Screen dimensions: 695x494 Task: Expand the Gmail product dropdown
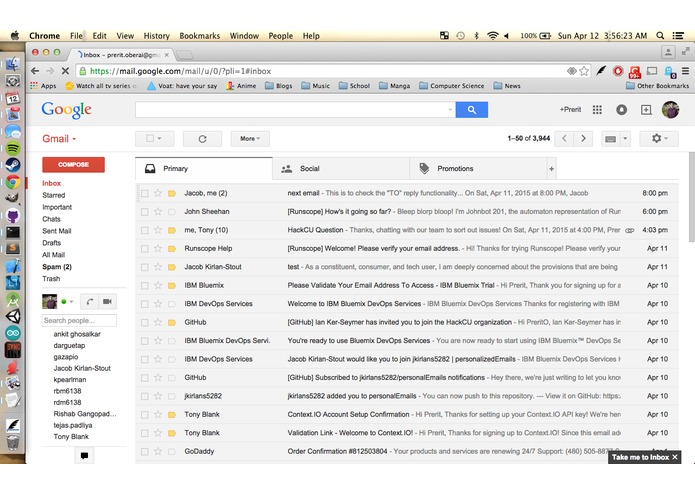coord(59,139)
